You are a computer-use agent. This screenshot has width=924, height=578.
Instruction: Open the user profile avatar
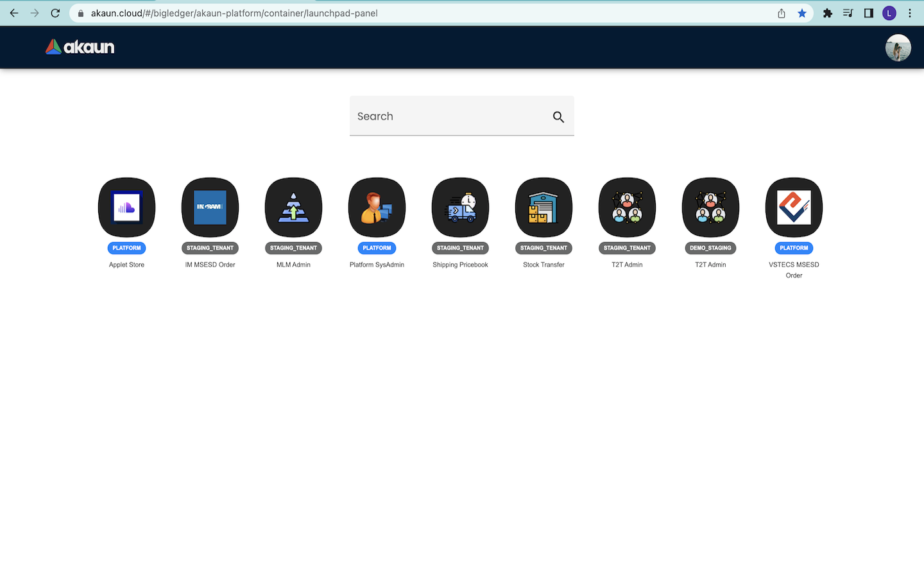click(898, 48)
